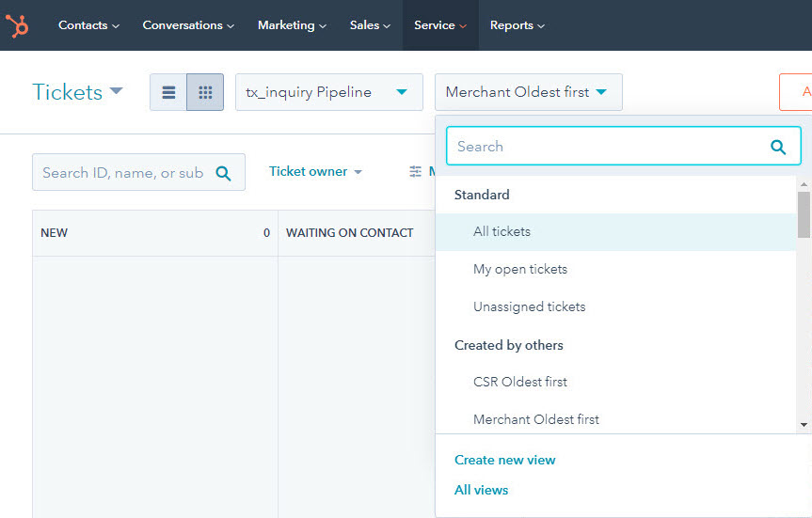This screenshot has height=518, width=812.
Task: Click the HubSpot sprocket logo
Action: pyautogui.click(x=17, y=25)
